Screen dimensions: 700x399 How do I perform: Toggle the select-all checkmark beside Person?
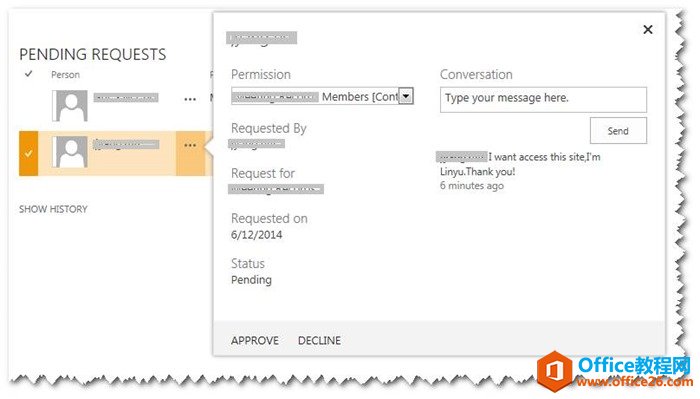click(x=29, y=74)
